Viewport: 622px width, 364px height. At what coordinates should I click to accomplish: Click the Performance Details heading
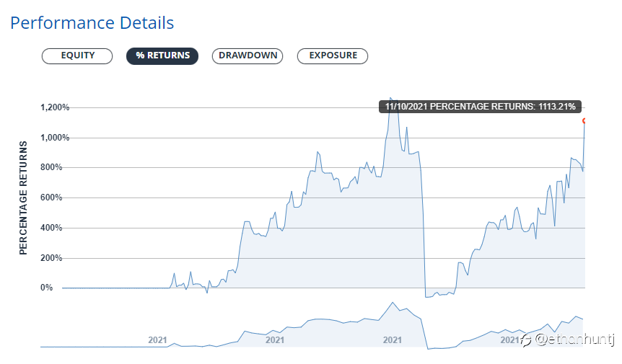point(92,23)
